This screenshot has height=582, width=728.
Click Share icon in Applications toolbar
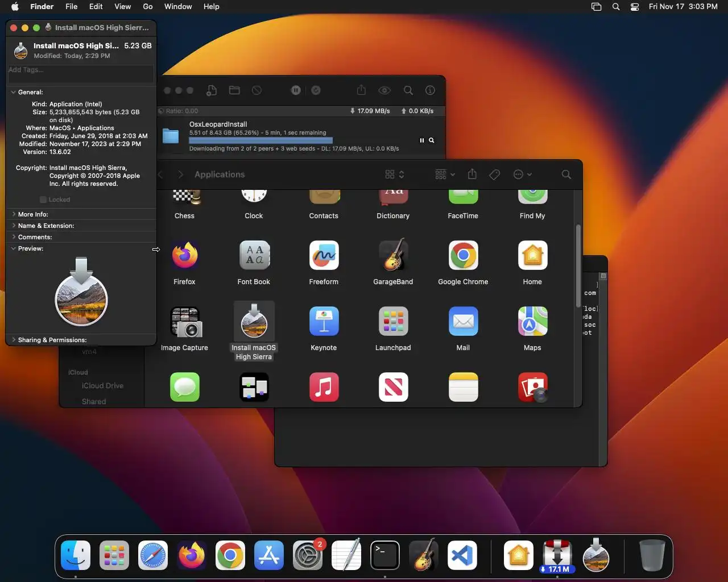pos(472,174)
